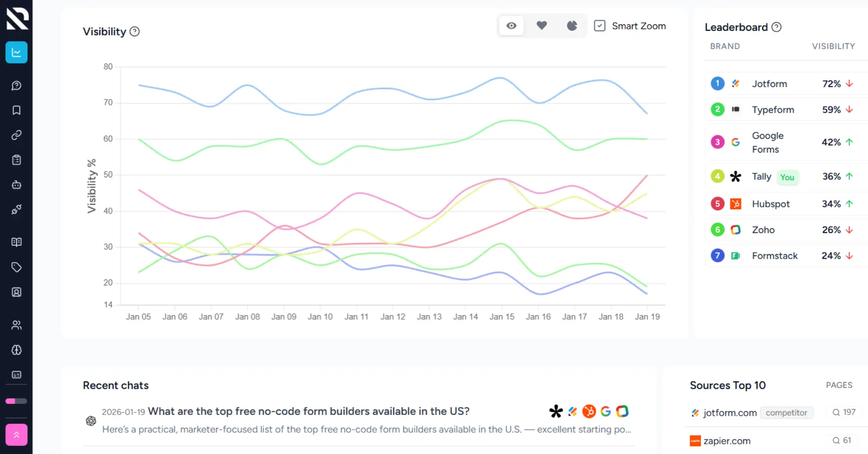
Task: Open the users group icon in sidebar
Action: tap(16, 325)
